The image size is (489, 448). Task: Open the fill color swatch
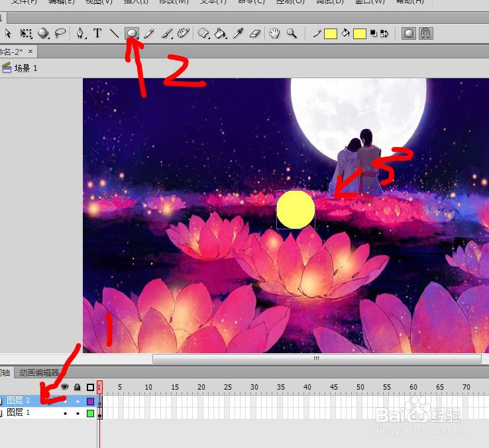(360, 33)
